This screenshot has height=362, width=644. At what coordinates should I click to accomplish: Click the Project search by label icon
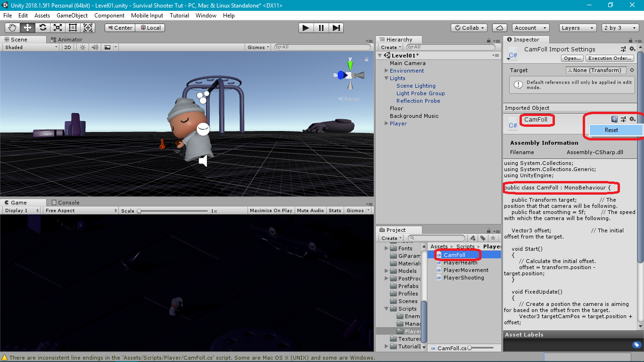click(x=483, y=238)
